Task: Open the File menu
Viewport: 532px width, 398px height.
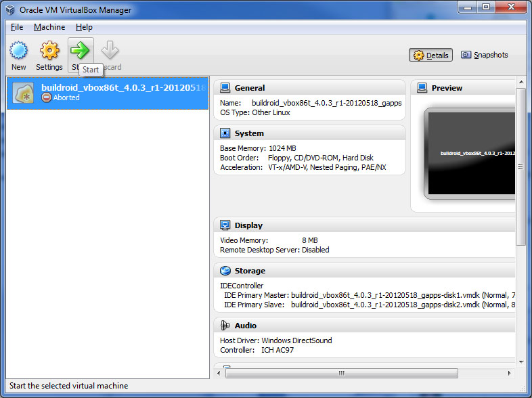Action: [x=17, y=27]
